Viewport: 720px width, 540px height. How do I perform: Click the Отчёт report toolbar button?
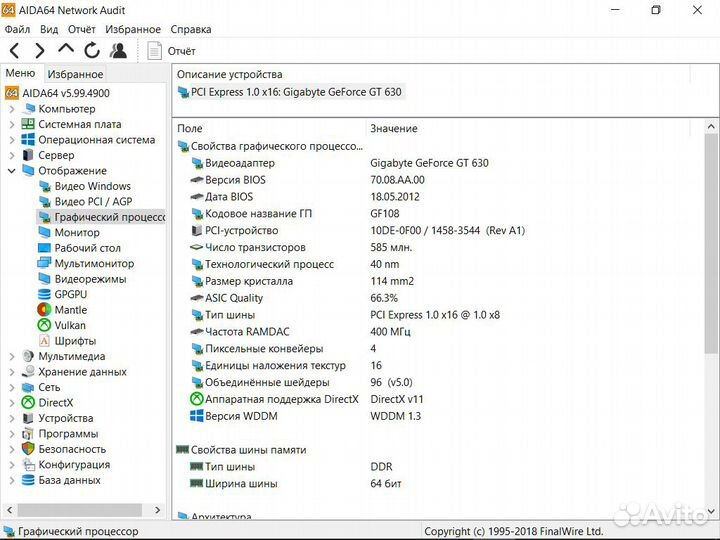click(171, 51)
